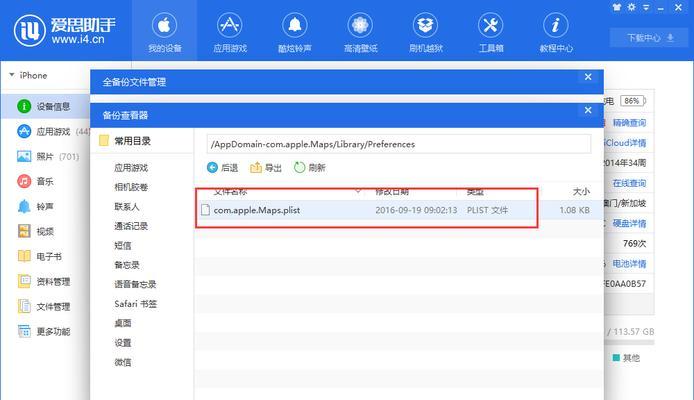Open 微信 directory
Image resolution: width=694 pixels, height=400 pixels.
(123, 362)
